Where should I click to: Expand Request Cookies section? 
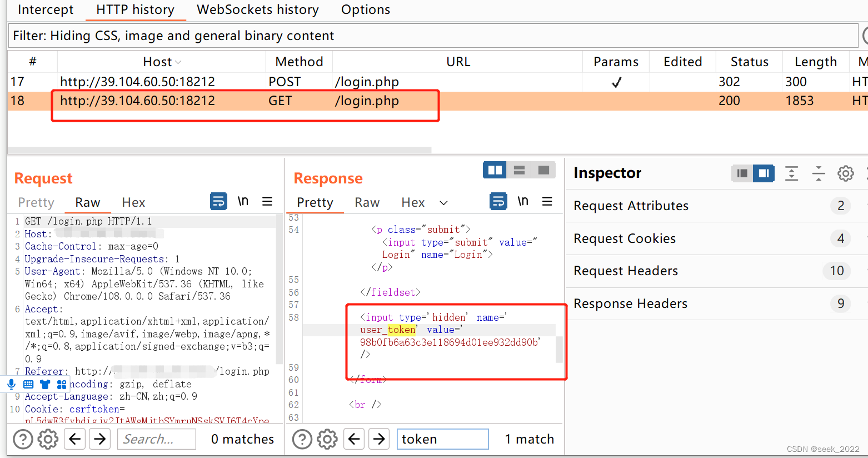coord(717,238)
